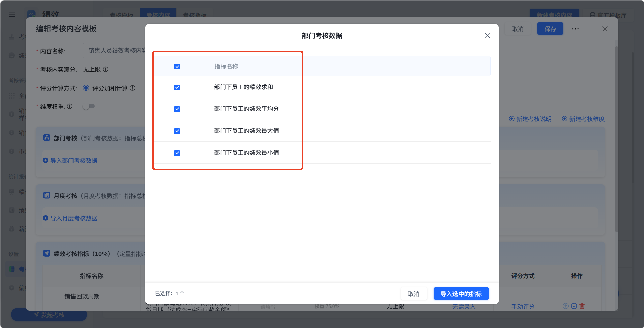This screenshot has width=644, height=328.
Task: Click 取消 in the 部门考核数据 dialog
Action: click(414, 294)
